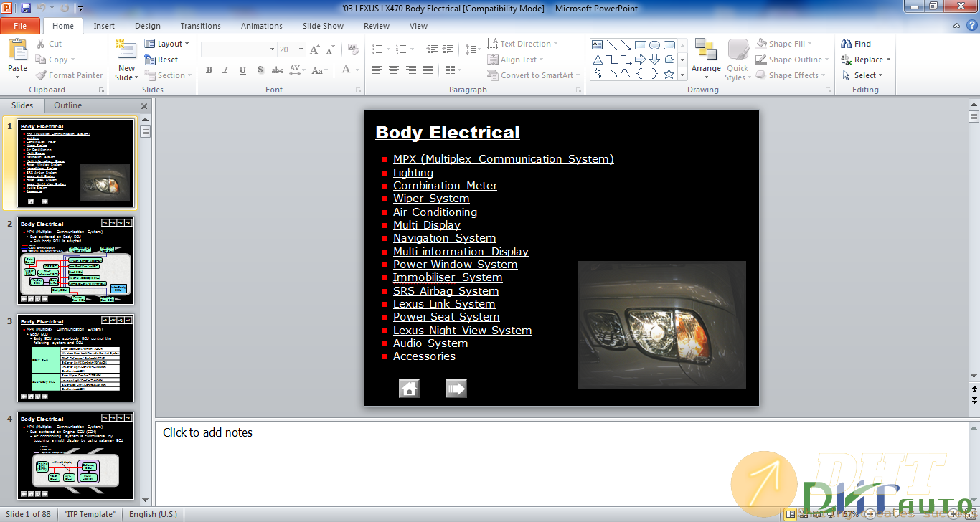
Task: Select the Down Arrow block shape
Action: click(655, 59)
